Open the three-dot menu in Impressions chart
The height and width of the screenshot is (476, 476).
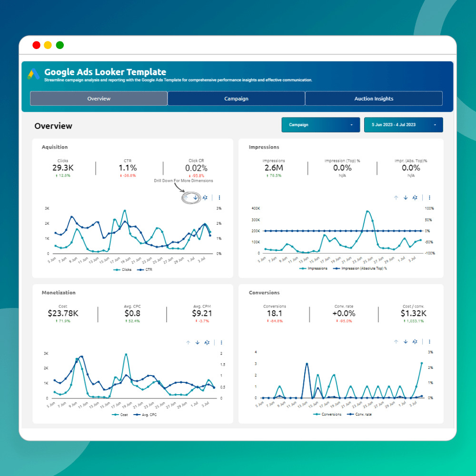[x=429, y=198]
